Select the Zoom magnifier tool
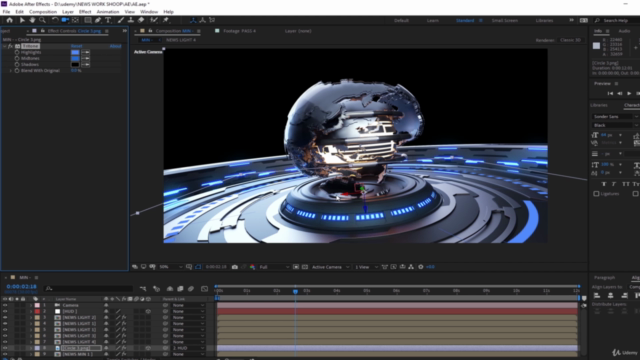 [42, 20]
